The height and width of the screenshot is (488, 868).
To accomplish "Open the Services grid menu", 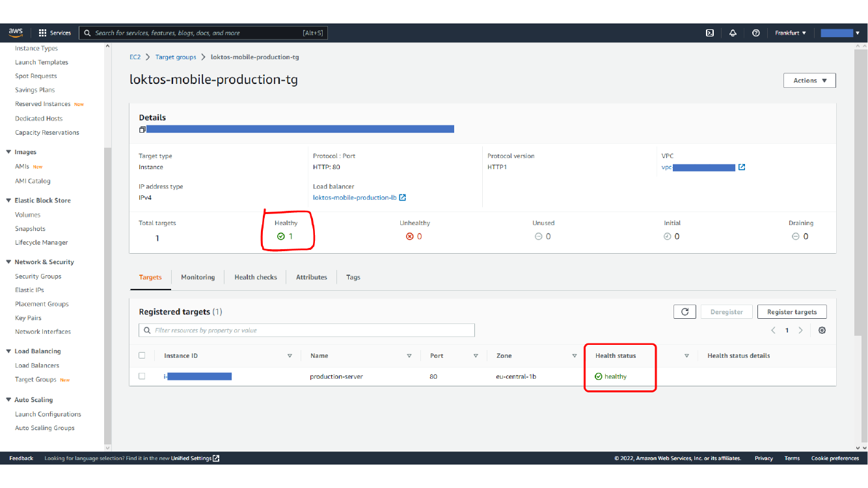I will tap(55, 33).
